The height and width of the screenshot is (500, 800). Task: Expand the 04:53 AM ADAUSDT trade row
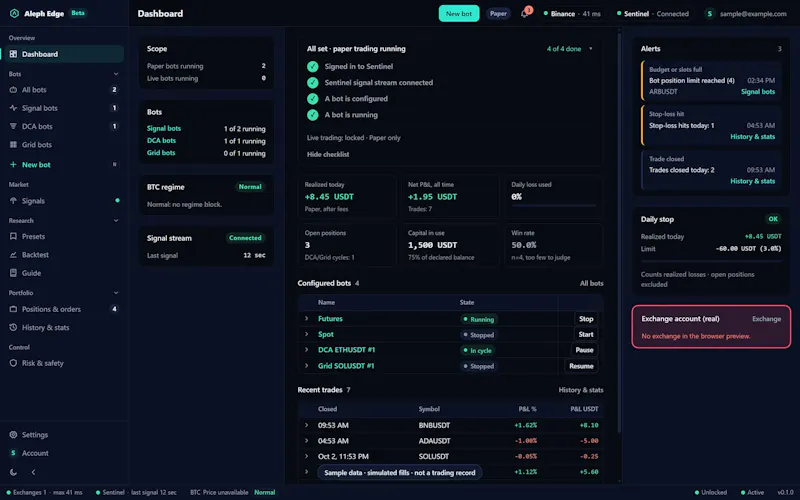[x=306, y=441]
